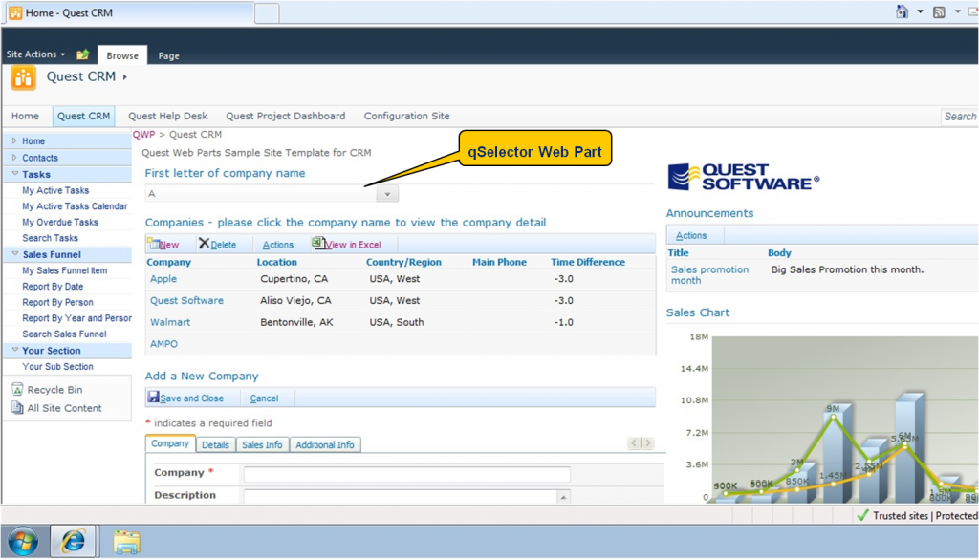Open the Sales promotion month announcement
The height and width of the screenshot is (560, 979).
(710, 274)
